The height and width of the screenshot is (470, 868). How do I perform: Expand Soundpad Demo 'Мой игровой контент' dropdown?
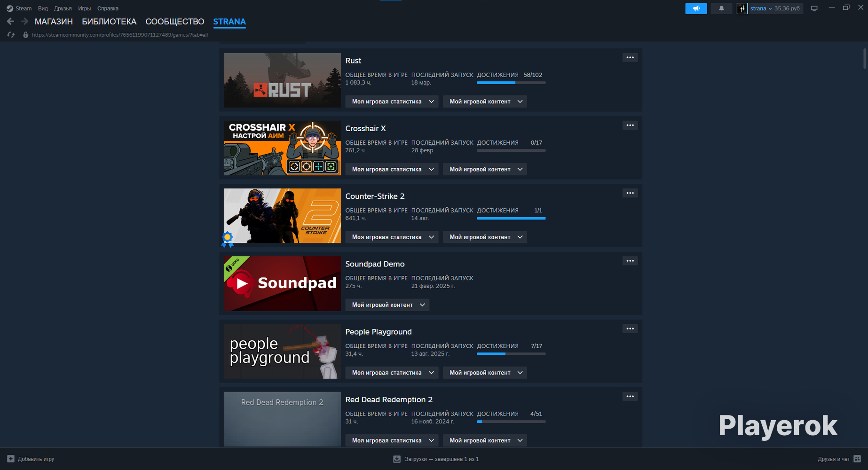pyautogui.click(x=387, y=305)
